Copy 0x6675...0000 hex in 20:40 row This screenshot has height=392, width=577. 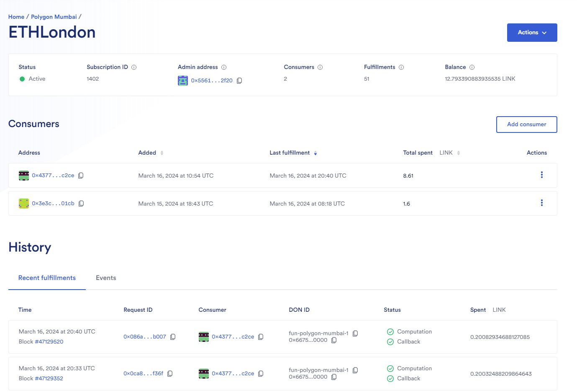pos(334,340)
